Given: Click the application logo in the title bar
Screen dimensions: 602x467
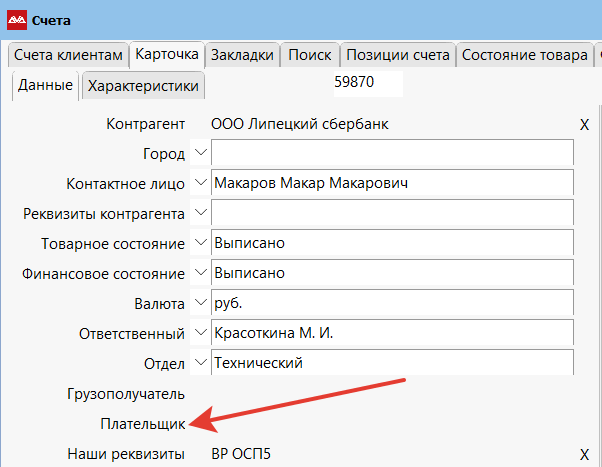Looking at the screenshot, I should tap(16, 19).
